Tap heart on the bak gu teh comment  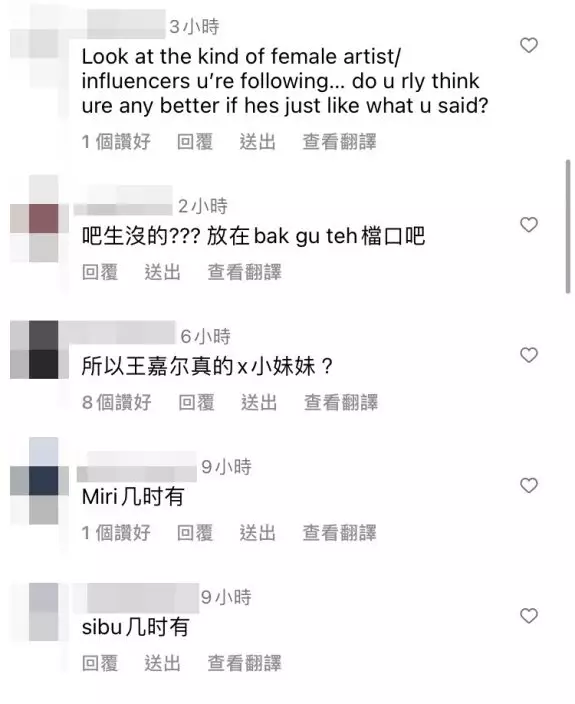tap(529, 224)
